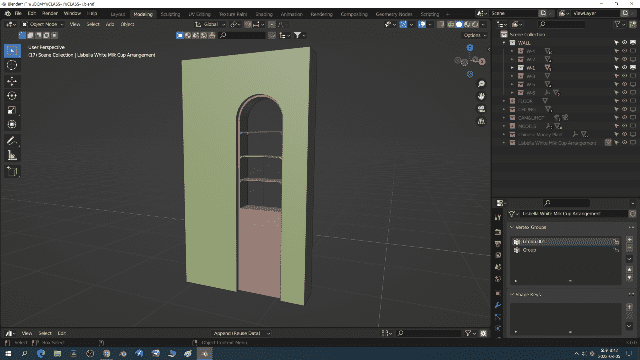This screenshot has height=360, width=640.
Task: Select the Measure tool
Action: [12, 155]
